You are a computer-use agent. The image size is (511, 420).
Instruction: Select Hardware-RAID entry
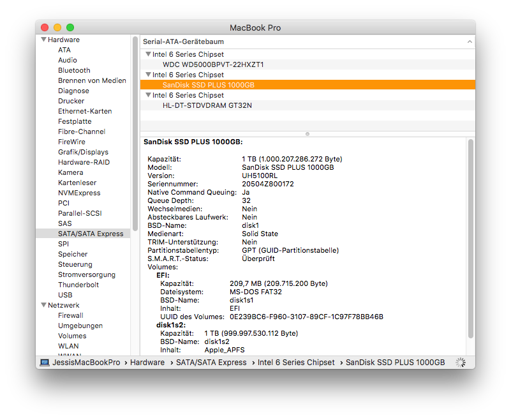point(84,162)
